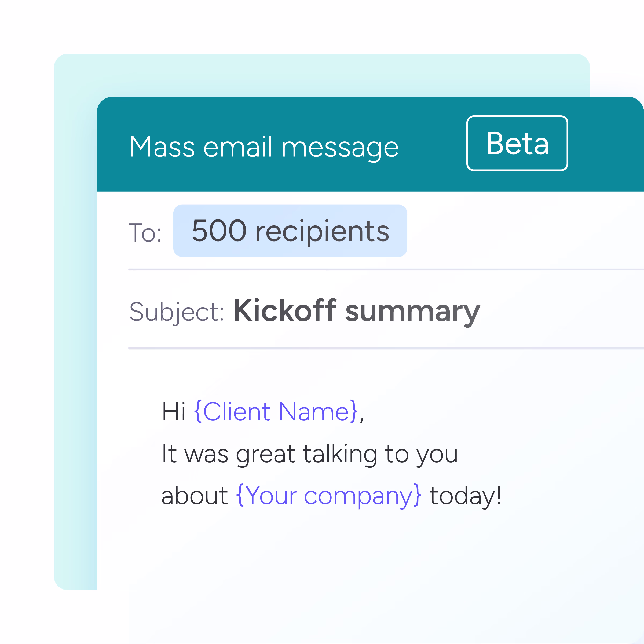Select the 500 recipients chip
The width and height of the screenshot is (644, 644).
pyautogui.click(x=290, y=231)
